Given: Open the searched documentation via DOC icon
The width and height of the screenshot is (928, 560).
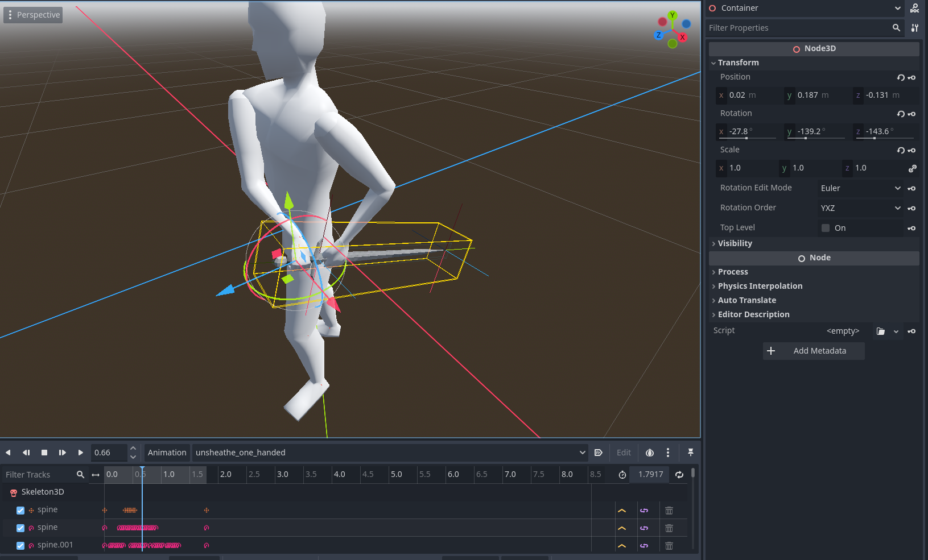Looking at the screenshot, I should tap(914, 8).
